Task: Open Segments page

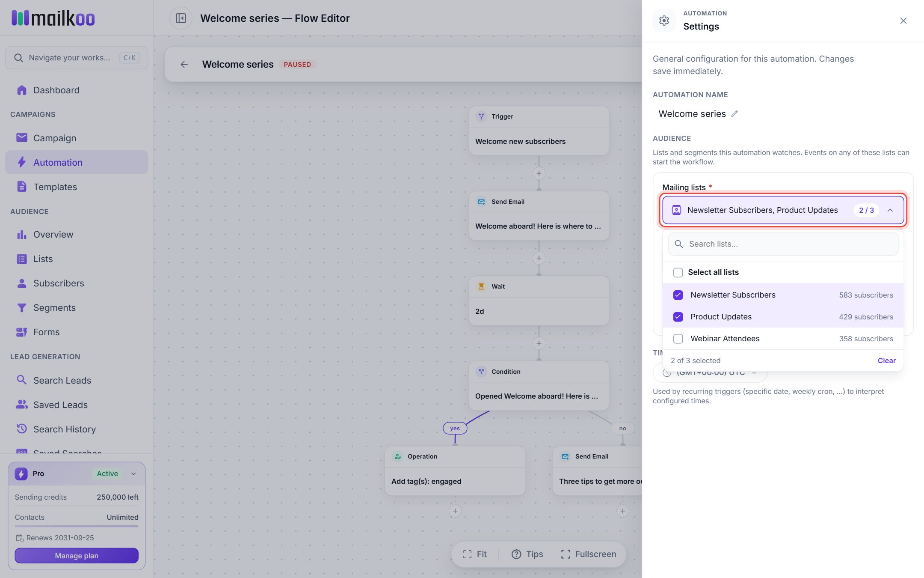Action: click(77, 308)
